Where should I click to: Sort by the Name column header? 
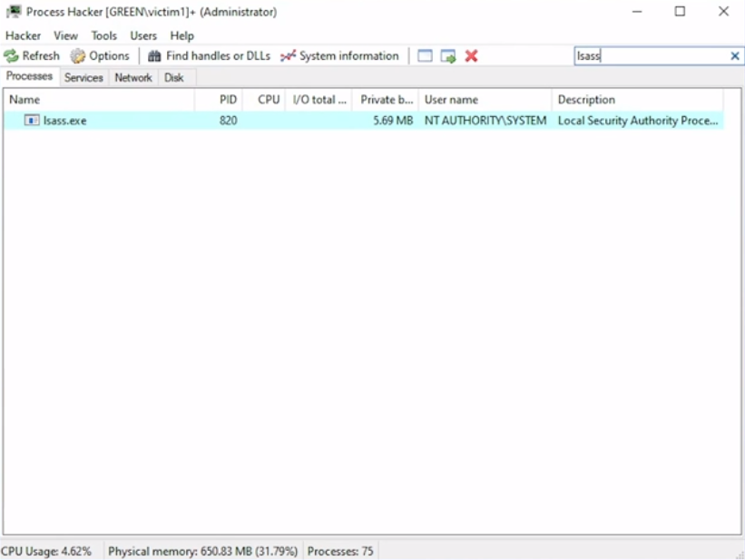tap(100, 99)
